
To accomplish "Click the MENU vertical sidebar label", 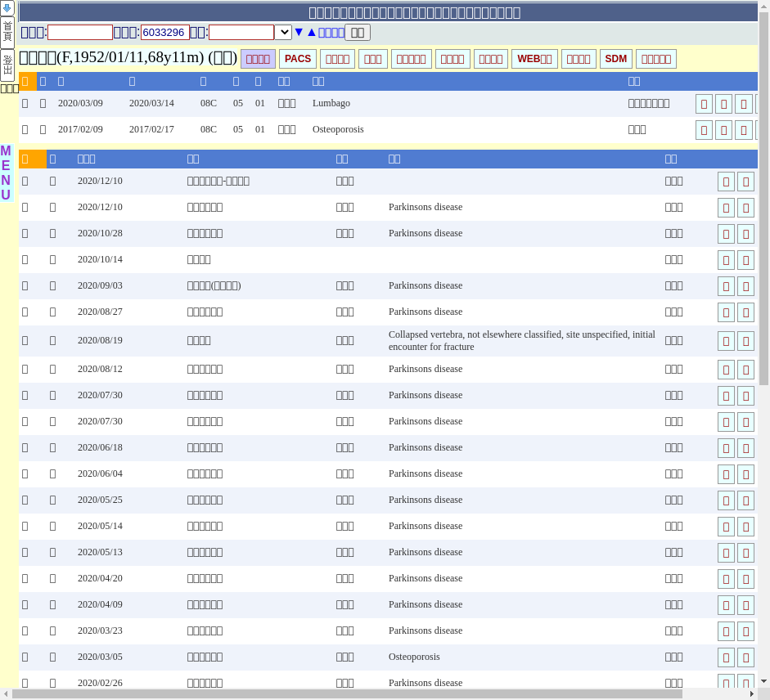I will click(x=6, y=173).
